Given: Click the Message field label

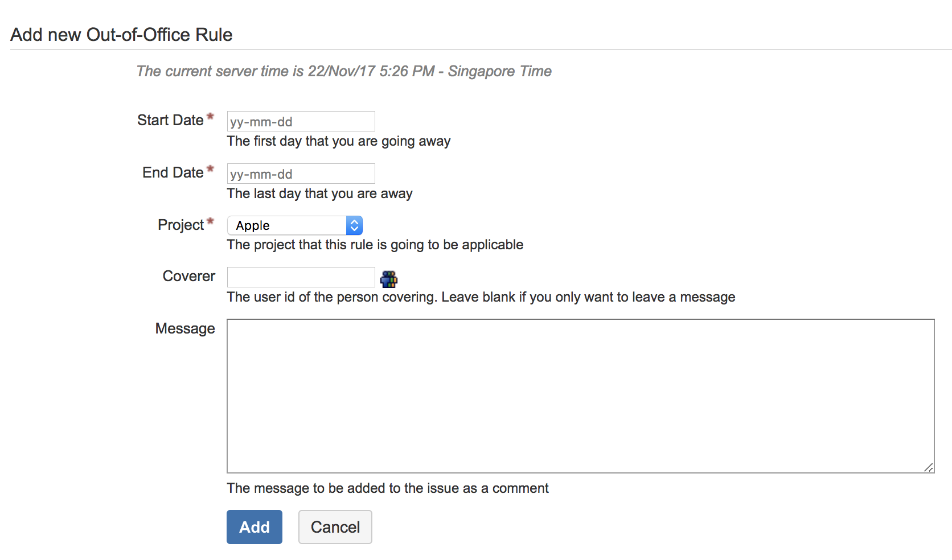Looking at the screenshot, I should point(185,328).
